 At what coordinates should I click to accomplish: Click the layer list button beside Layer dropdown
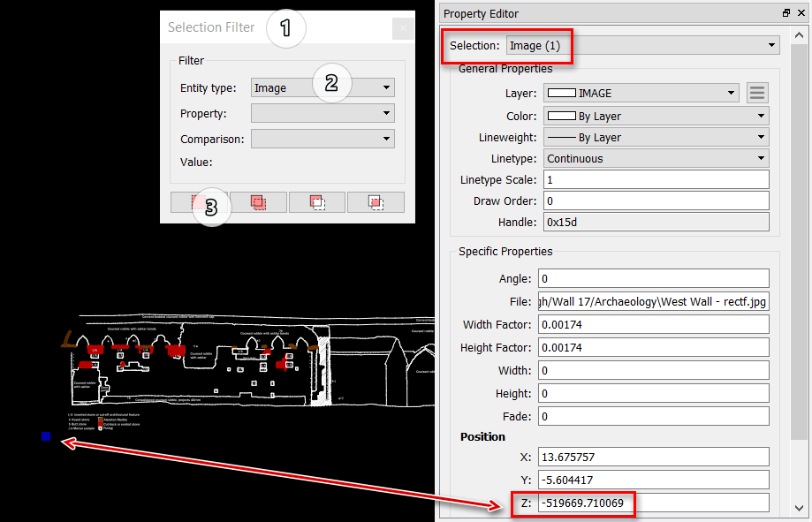tap(757, 94)
